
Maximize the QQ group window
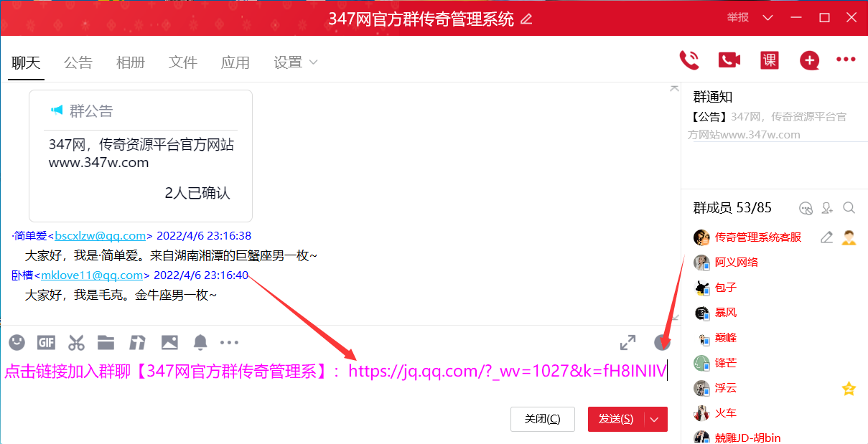click(825, 18)
